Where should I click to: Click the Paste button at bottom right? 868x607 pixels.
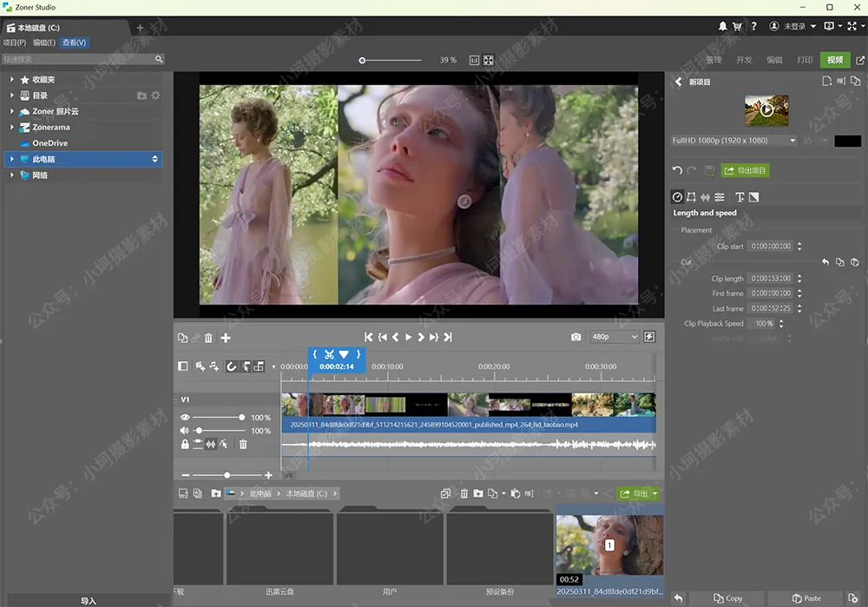coord(806,598)
